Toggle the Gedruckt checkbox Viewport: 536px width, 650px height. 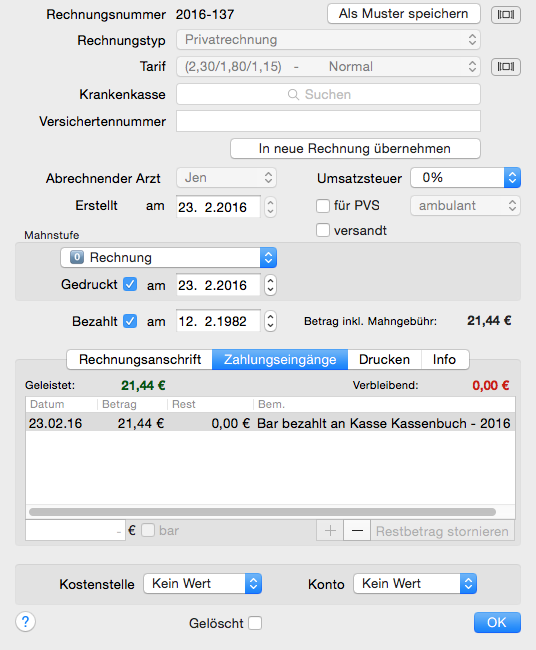click(x=130, y=285)
